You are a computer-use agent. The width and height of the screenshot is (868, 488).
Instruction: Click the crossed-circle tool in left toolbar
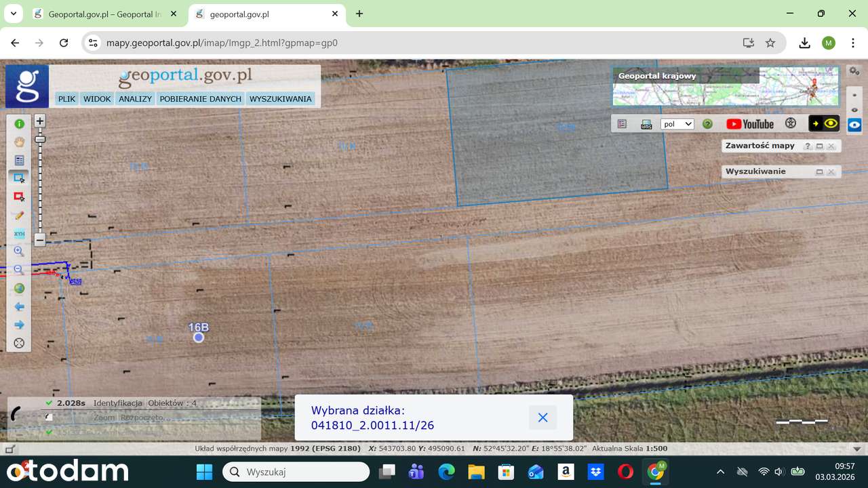point(19,343)
